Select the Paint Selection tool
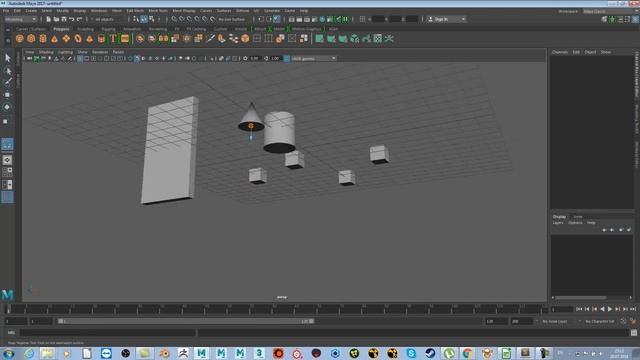The width and height of the screenshot is (640, 360). [7, 82]
